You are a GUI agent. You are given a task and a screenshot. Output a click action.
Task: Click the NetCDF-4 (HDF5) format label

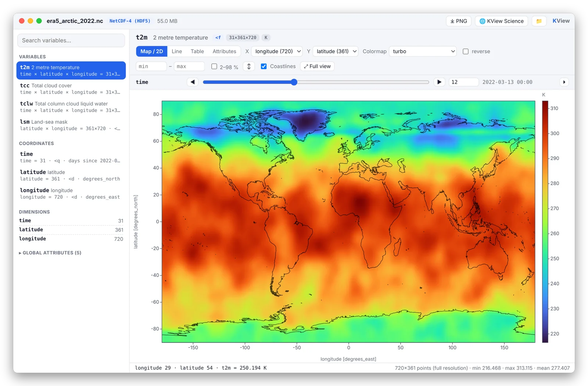(130, 21)
